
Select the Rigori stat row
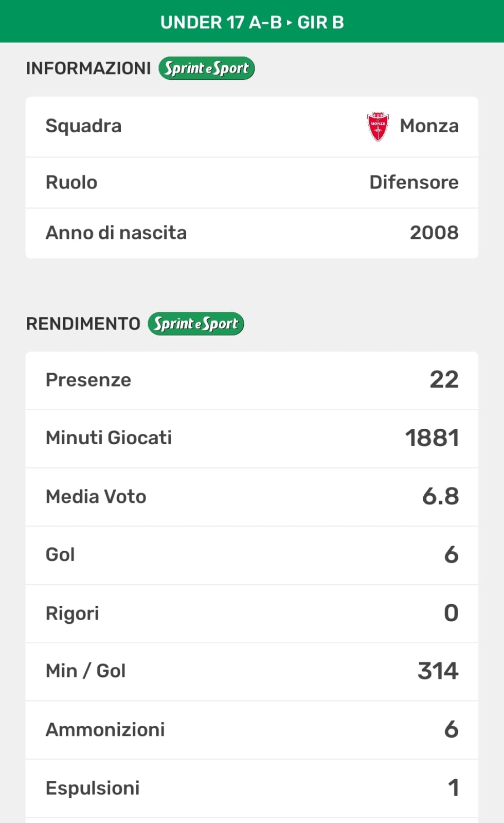tap(252, 613)
